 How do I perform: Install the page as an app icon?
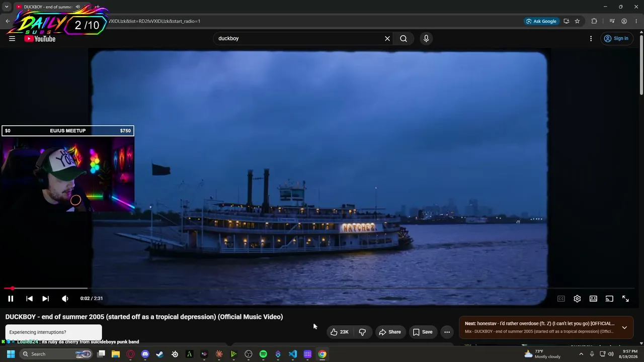[x=566, y=21]
